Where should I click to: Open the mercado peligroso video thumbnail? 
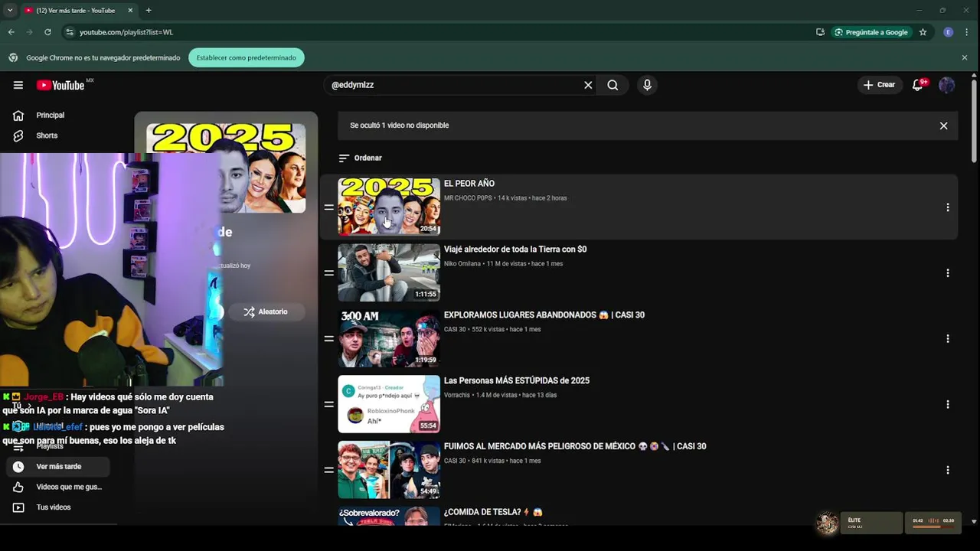[x=389, y=470]
